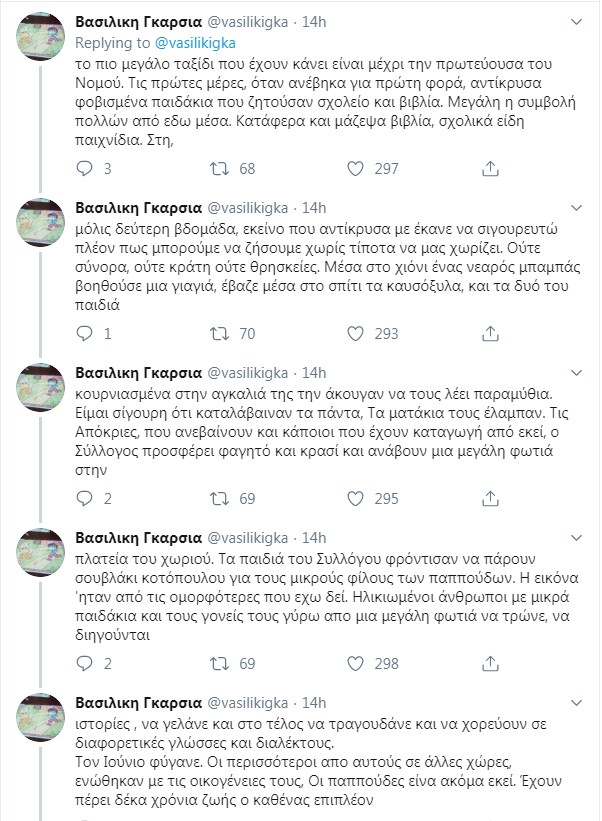Open the options chevron on the first tweet
602x821 pixels.
(576, 22)
